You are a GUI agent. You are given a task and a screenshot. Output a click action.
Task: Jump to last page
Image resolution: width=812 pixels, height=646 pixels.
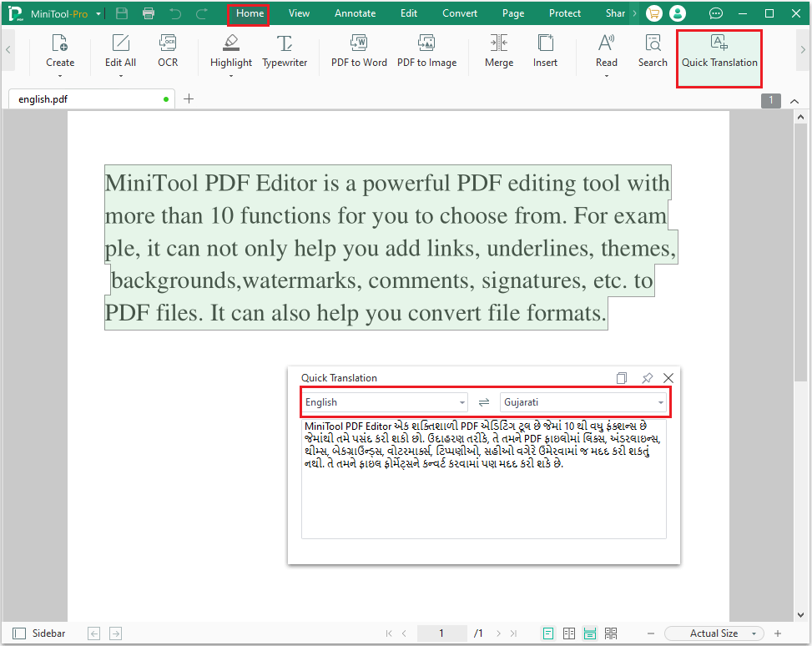pos(513,633)
